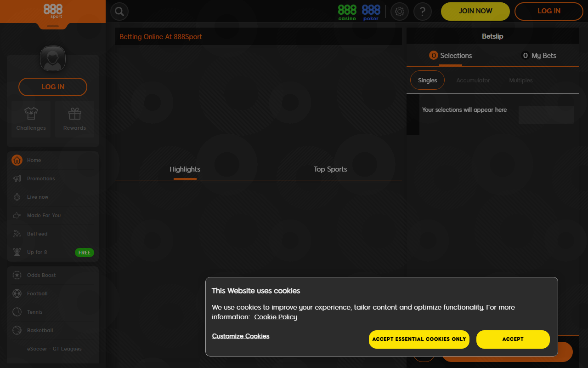Click the sidebar LOG IN button
588x368 pixels.
pos(53,87)
